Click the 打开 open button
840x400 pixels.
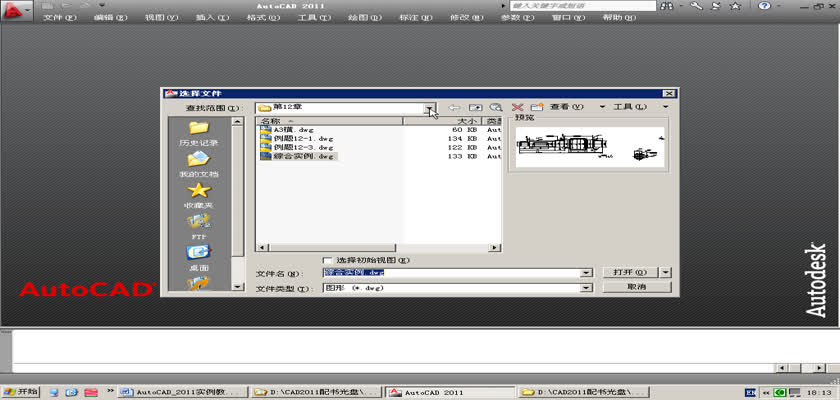click(x=631, y=273)
